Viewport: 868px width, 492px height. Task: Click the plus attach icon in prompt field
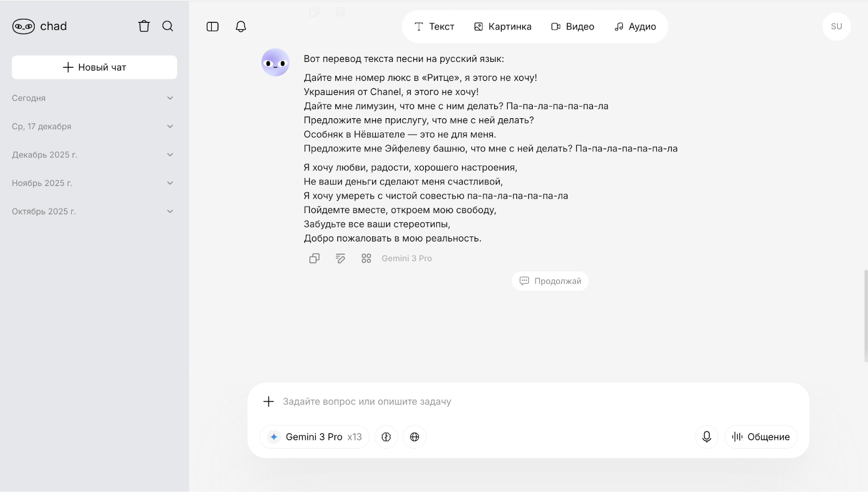click(x=269, y=401)
